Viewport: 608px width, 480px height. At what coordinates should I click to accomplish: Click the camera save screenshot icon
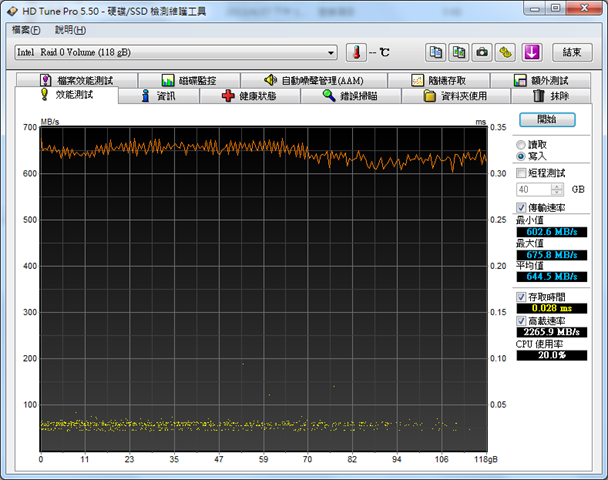[482, 52]
